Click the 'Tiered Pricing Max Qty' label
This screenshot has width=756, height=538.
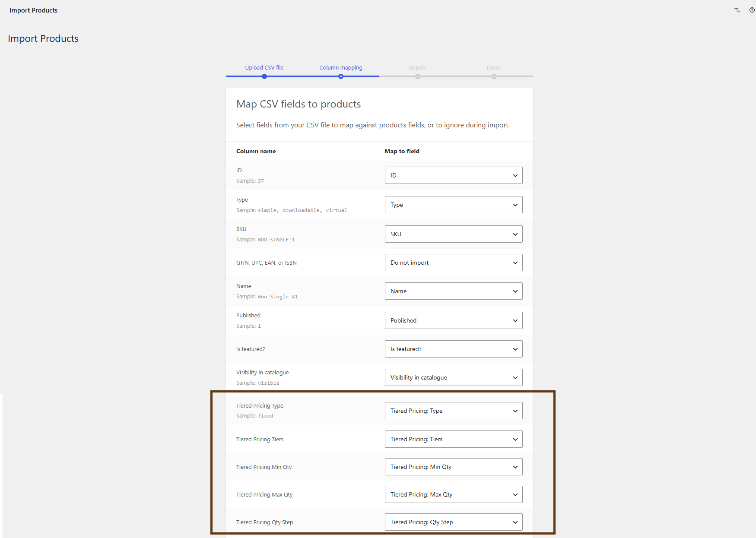click(264, 494)
